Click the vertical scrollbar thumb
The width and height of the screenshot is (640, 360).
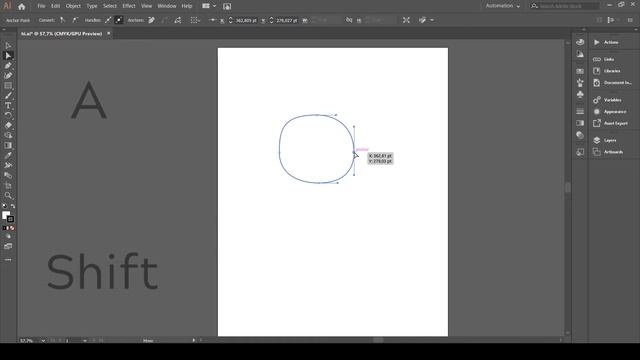coord(567,187)
